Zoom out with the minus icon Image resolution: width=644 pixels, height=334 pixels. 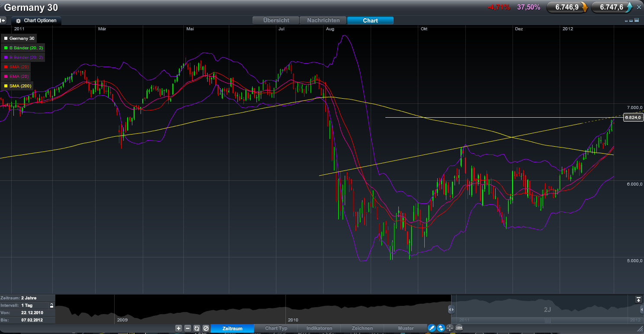(x=188, y=328)
